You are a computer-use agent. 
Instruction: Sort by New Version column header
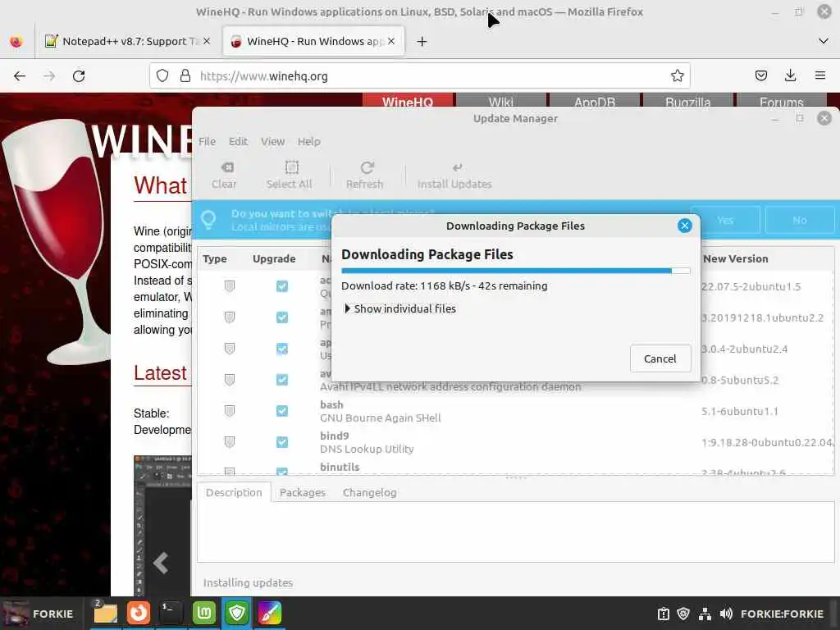pyautogui.click(x=736, y=258)
